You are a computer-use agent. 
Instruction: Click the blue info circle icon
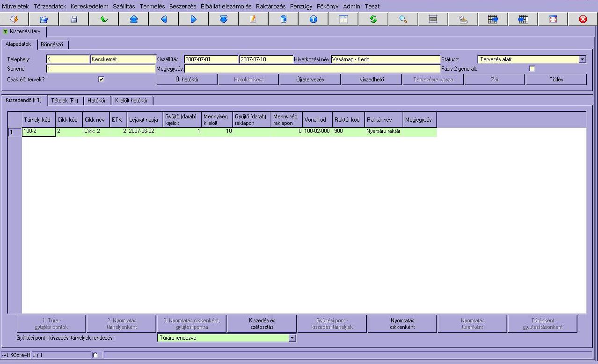tap(314, 19)
